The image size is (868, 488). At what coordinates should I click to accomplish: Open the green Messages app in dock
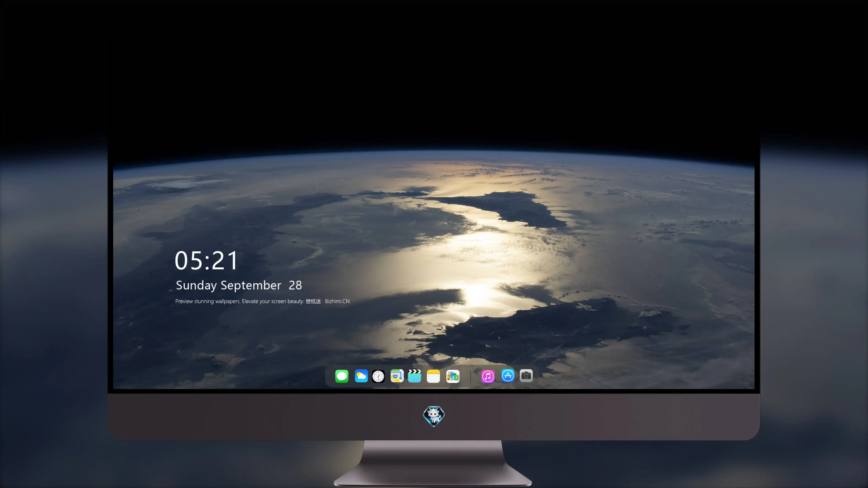tap(342, 376)
